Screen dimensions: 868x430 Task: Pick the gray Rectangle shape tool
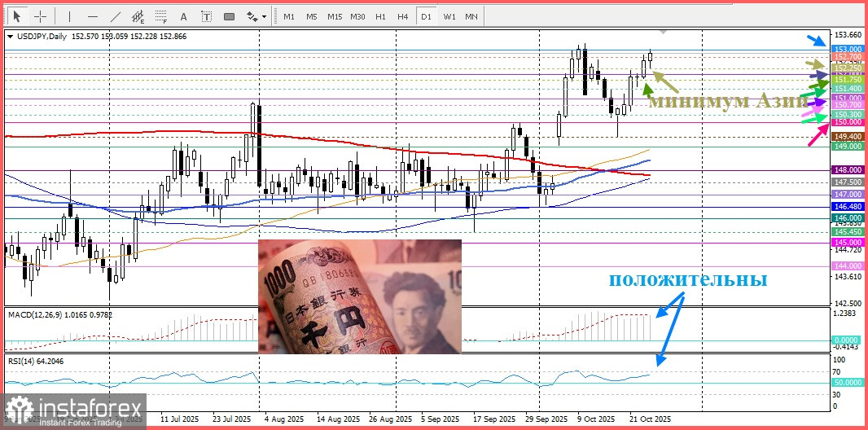tap(229, 16)
